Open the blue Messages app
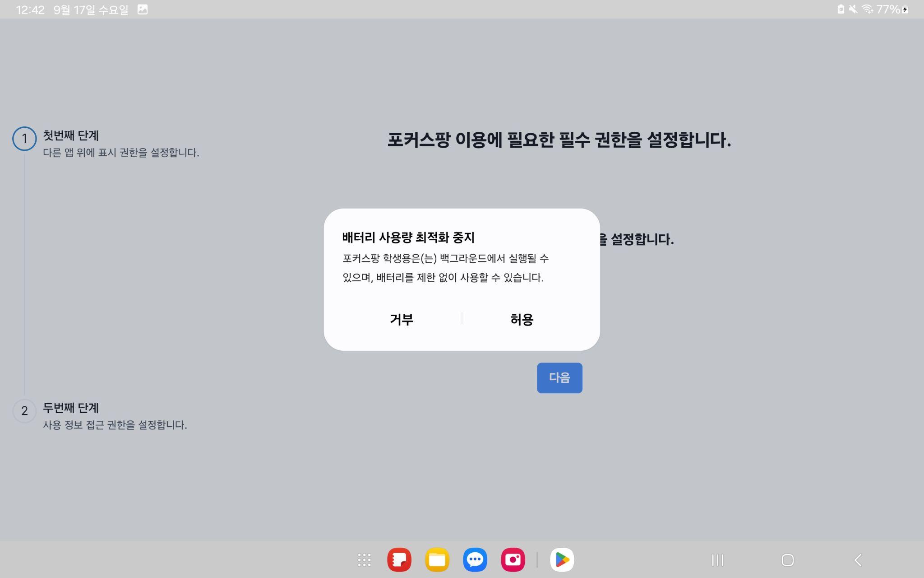The height and width of the screenshot is (578, 924). point(475,560)
